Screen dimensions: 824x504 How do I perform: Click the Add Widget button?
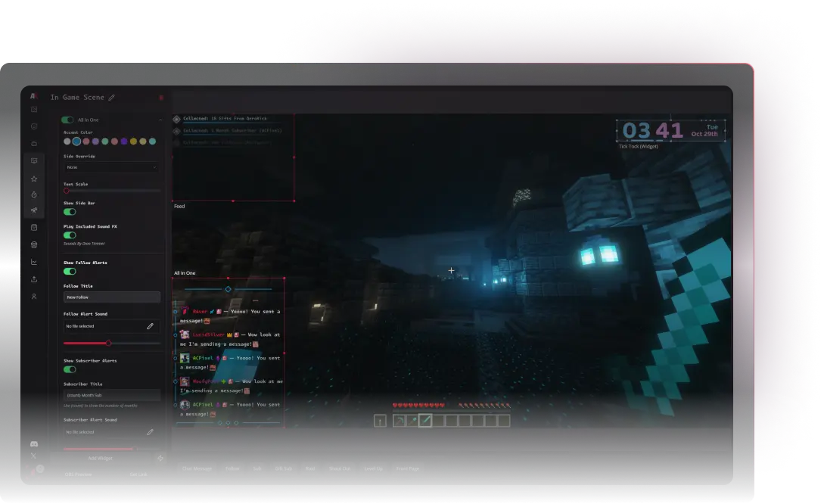point(100,458)
